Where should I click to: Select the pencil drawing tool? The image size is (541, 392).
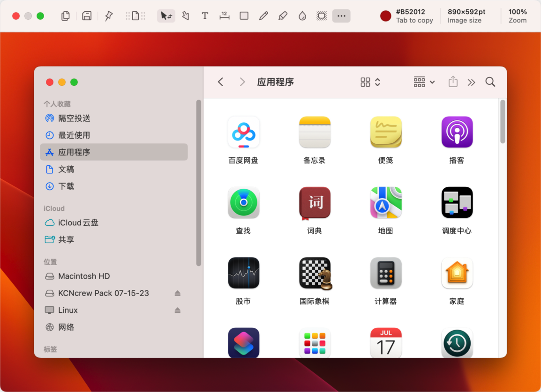(263, 16)
